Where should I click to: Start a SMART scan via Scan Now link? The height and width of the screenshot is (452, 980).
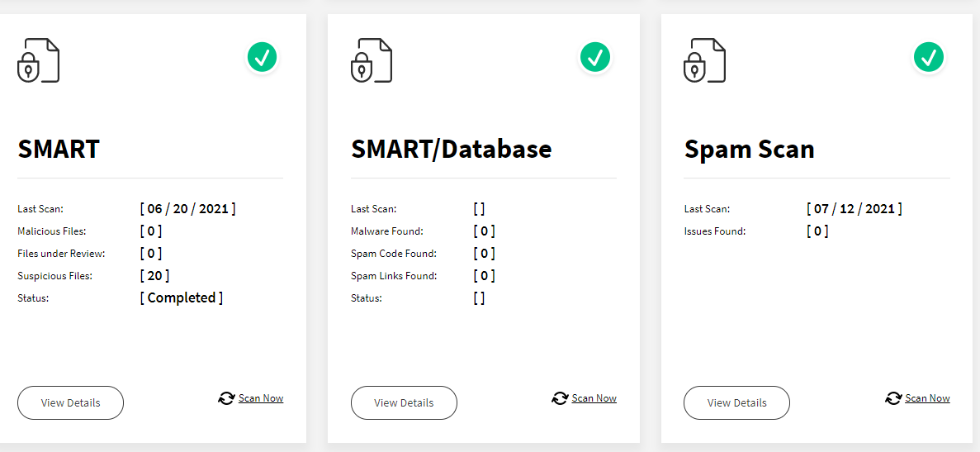[x=261, y=398]
